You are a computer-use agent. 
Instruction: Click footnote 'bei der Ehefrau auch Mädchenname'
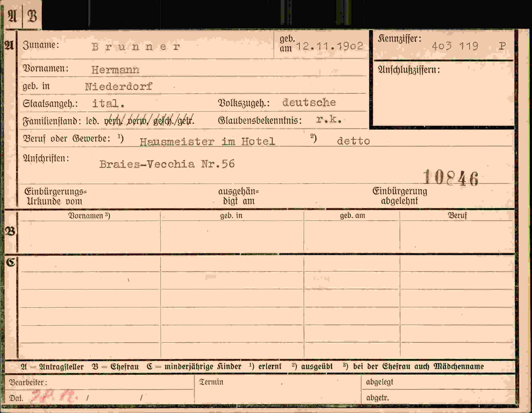pos(418,366)
